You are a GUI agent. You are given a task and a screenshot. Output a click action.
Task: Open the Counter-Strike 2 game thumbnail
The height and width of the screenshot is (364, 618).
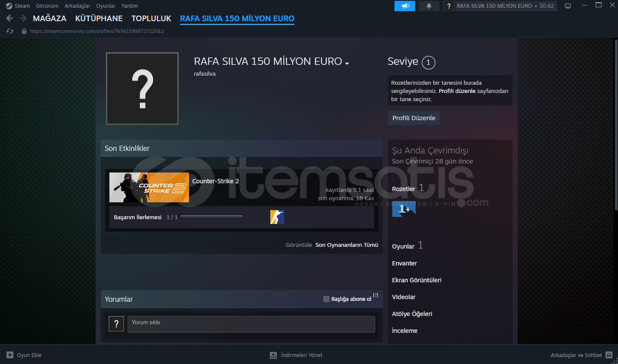coord(149,187)
